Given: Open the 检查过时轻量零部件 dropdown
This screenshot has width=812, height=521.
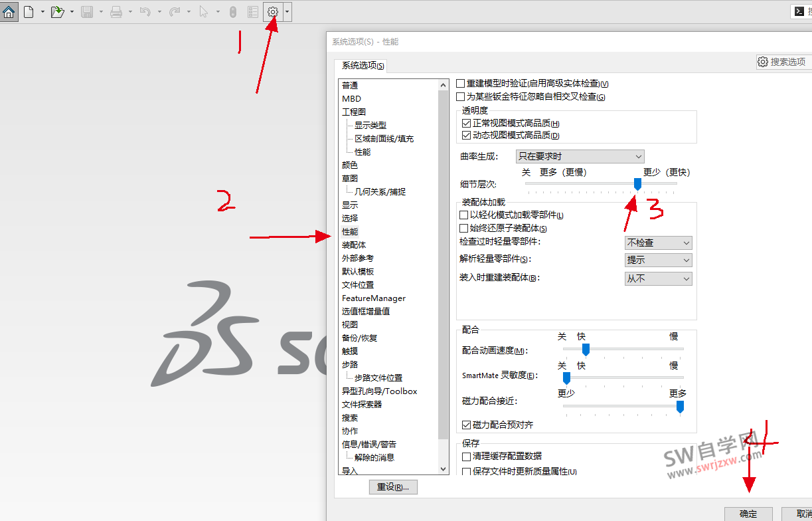Looking at the screenshot, I should pos(658,243).
